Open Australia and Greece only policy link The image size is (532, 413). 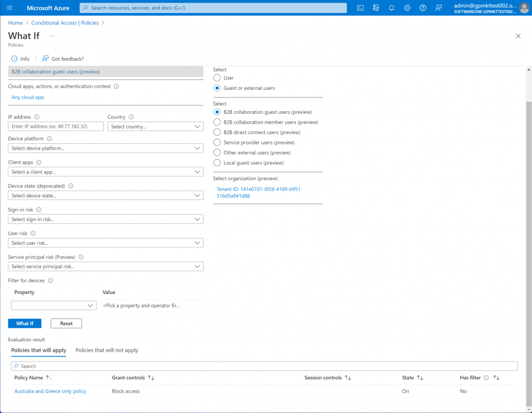(x=50, y=391)
